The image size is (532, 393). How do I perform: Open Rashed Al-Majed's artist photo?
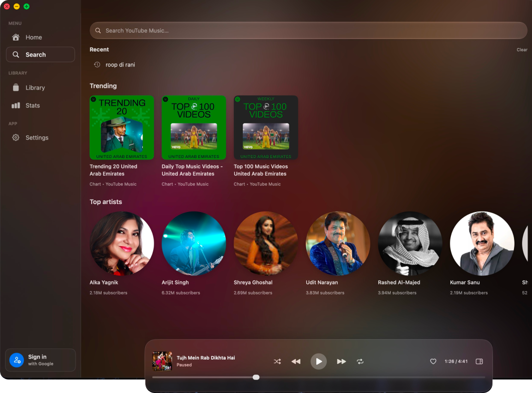tap(410, 243)
